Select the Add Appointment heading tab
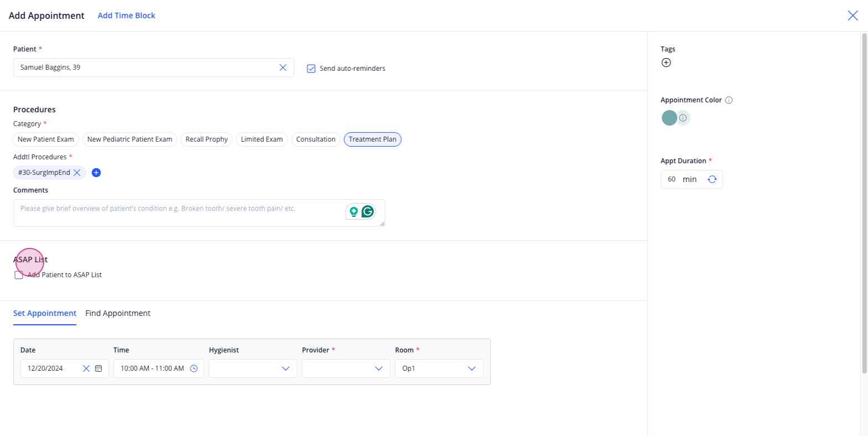Image resolution: width=868 pixels, height=436 pixels. (x=47, y=15)
